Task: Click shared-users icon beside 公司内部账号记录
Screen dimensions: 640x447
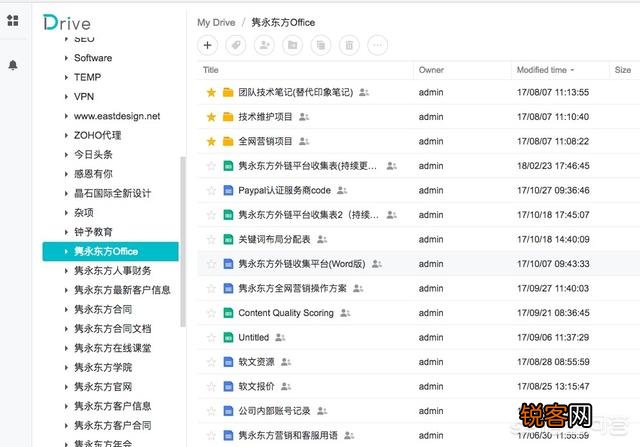Action: click(322, 411)
